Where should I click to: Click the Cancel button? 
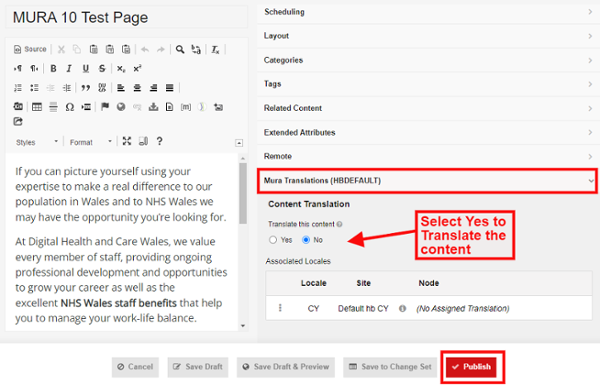135,367
